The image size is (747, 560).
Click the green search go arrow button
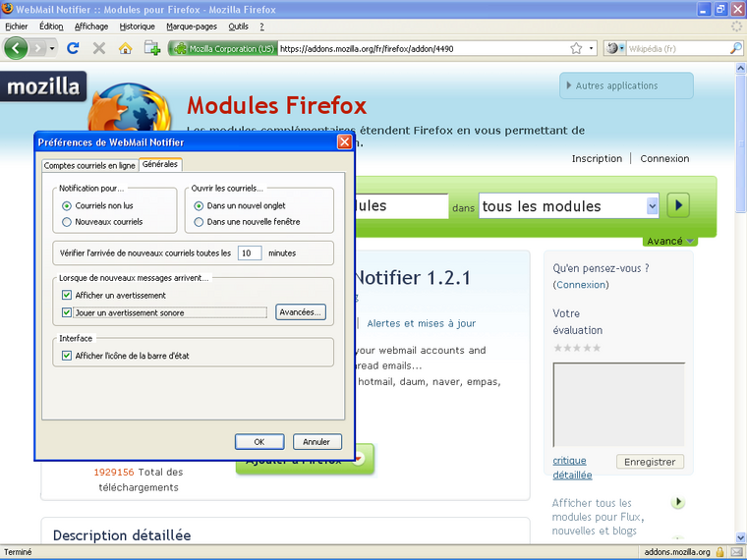[x=678, y=205]
